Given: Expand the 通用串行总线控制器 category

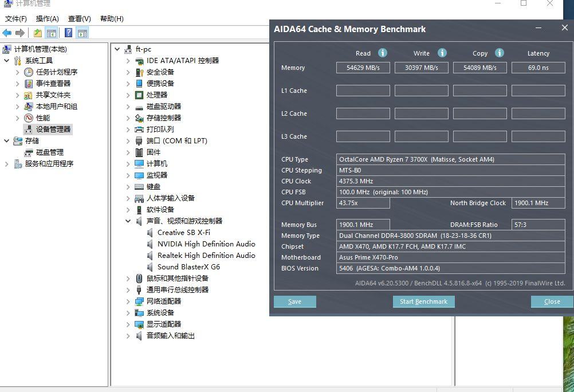Looking at the screenshot, I should (x=128, y=290).
